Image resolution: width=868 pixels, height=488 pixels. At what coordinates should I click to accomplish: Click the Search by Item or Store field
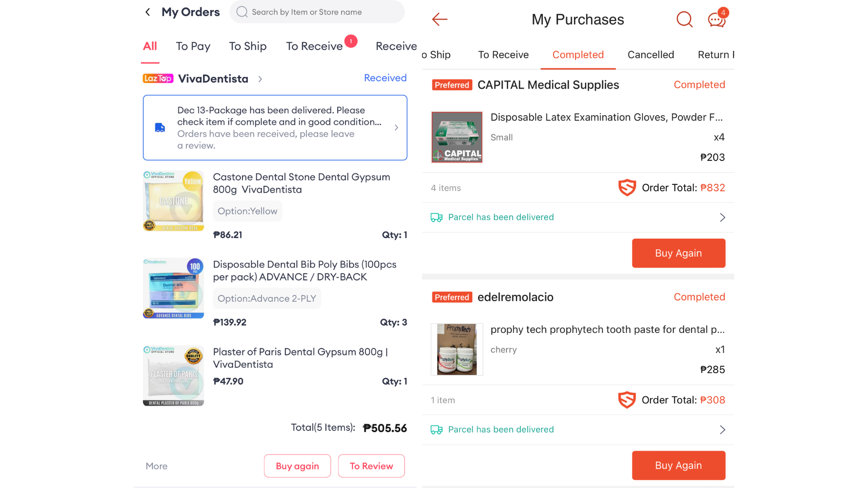(316, 12)
